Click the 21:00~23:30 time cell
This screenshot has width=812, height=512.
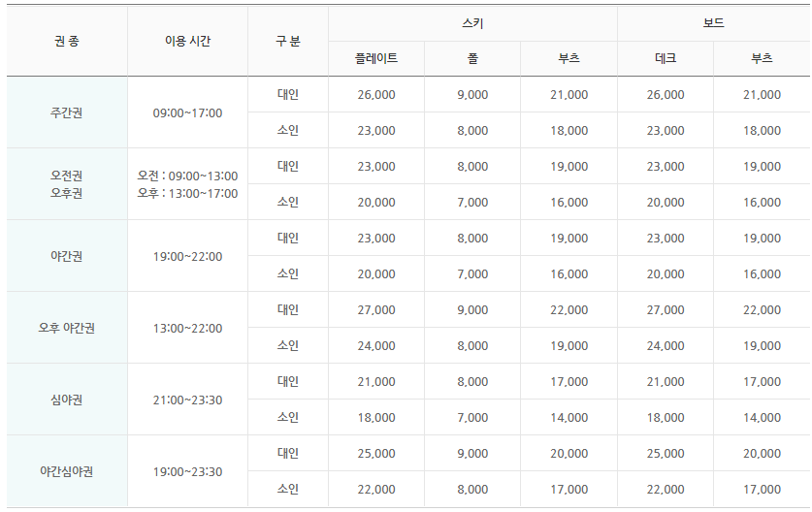tap(187, 400)
